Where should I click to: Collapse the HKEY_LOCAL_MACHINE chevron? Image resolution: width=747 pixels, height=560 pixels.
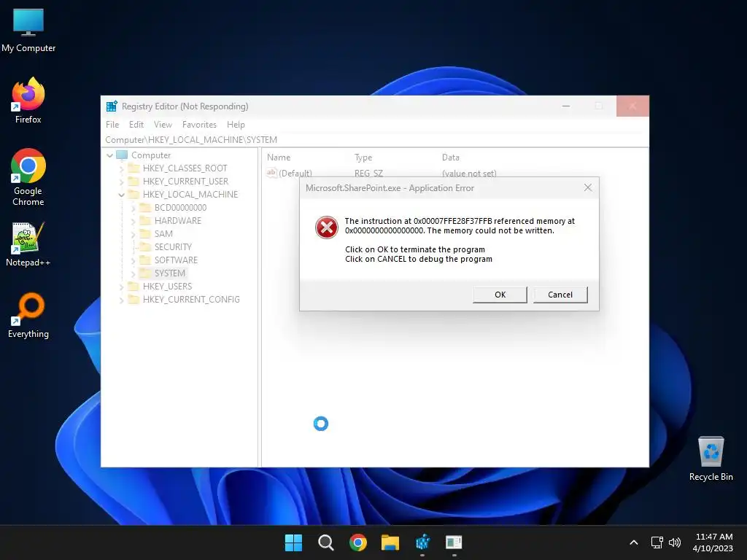[x=121, y=195]
